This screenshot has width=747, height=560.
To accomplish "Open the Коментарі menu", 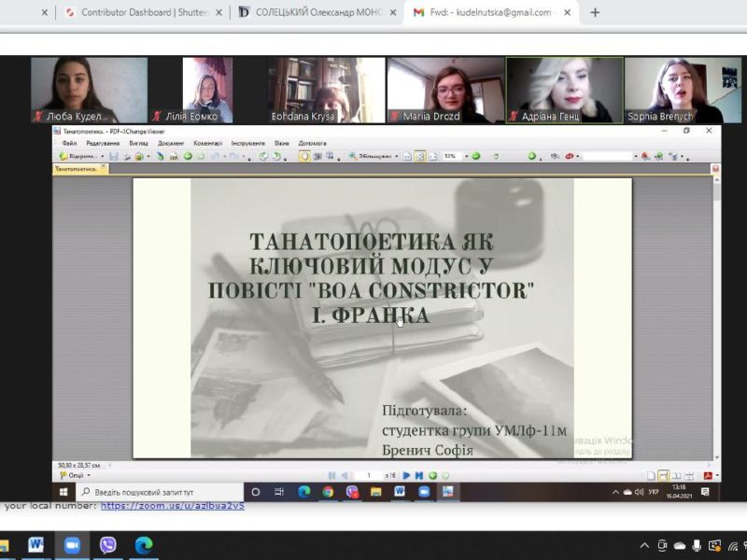I will (207, 143).
